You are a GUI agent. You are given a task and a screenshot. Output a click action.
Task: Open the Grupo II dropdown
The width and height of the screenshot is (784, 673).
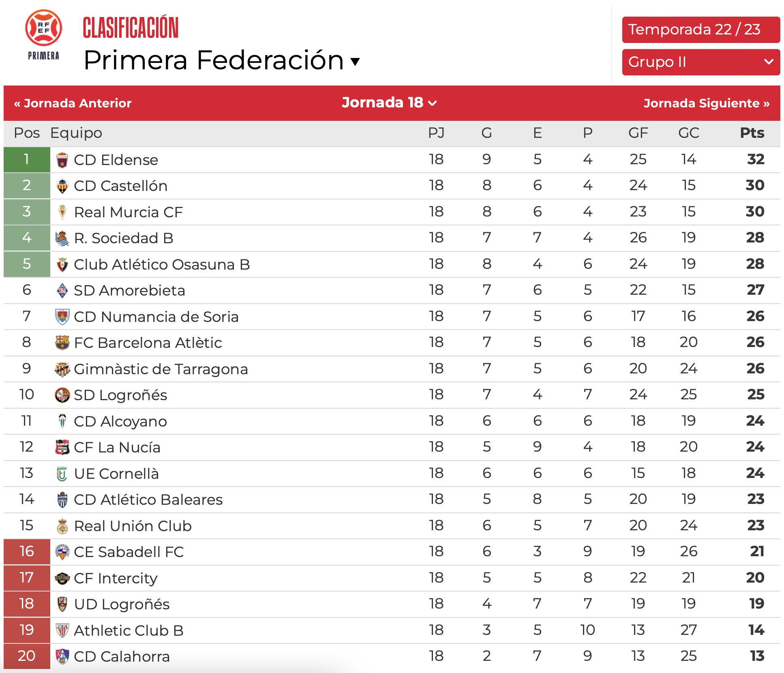[x=701, y=62]
